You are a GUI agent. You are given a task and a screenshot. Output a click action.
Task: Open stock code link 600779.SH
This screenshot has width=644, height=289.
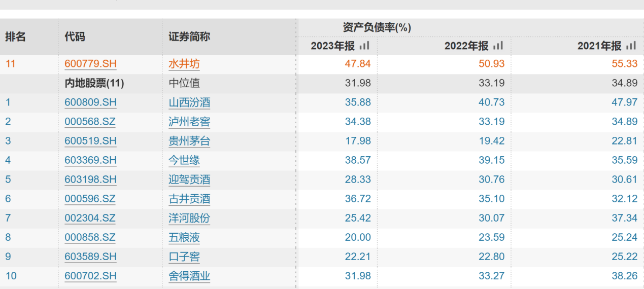[x=90, y=64]
